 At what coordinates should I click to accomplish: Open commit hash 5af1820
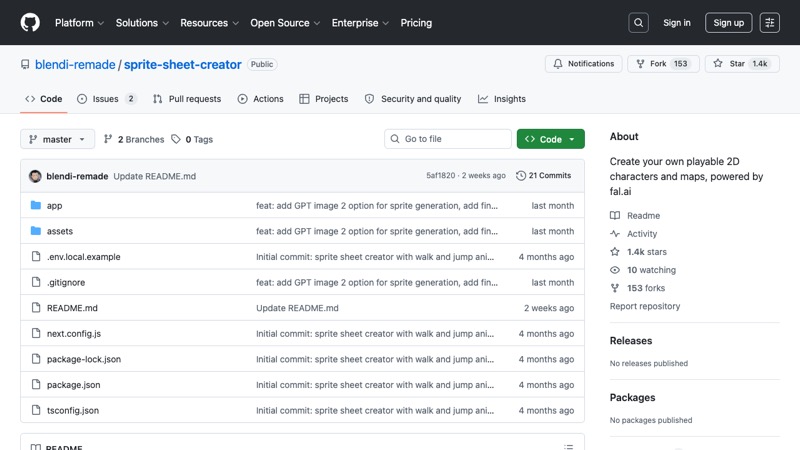click(x=441, y=176)
